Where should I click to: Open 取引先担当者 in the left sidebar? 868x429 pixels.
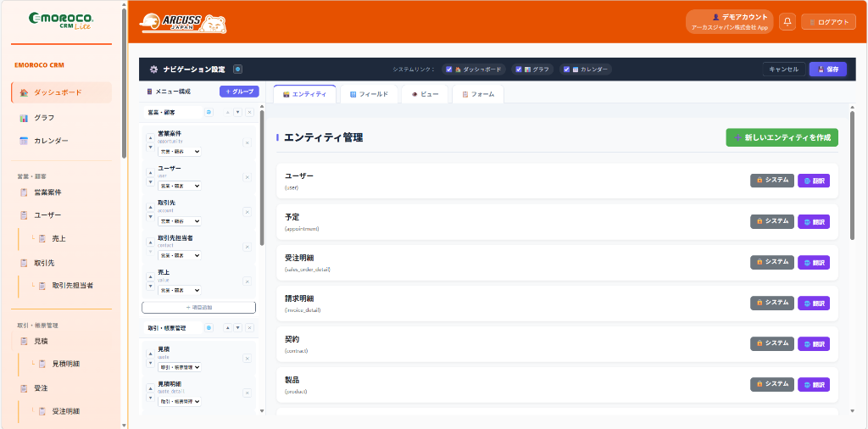pyautogui.click(x=72, y=286)
